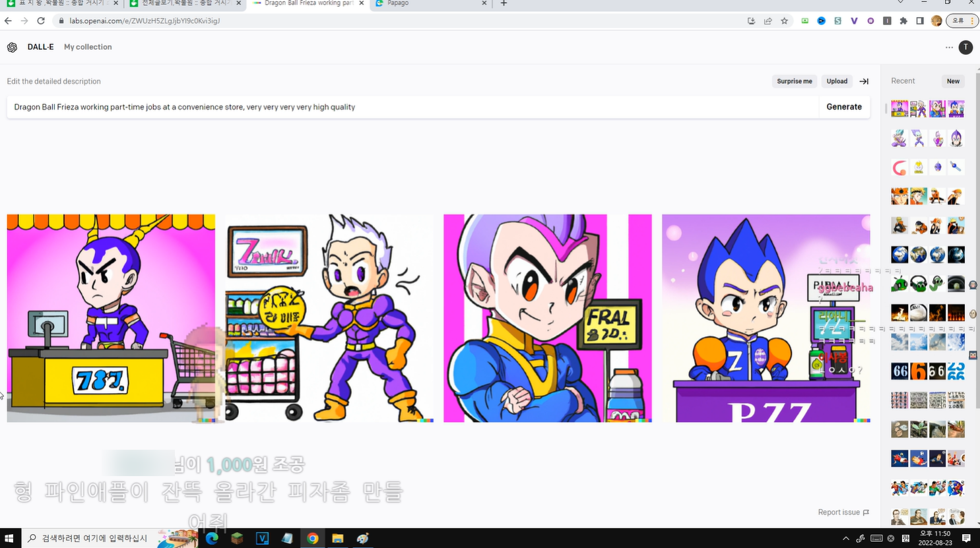Toggle the browser side panel icon
The height and width of the screenshot is (548, 980).
(920, 21)
